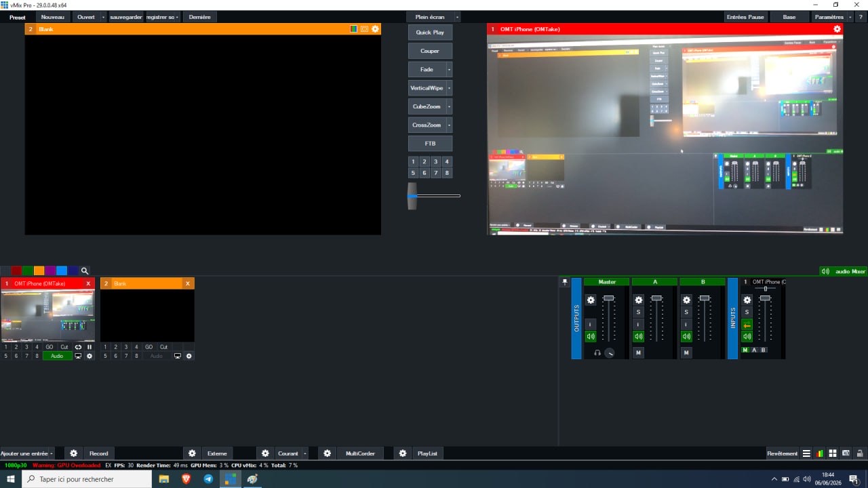The image size is (868, 488).
Task: Click monitor icon on OMT iPhone input tile
Action: (x=78, y=356)
